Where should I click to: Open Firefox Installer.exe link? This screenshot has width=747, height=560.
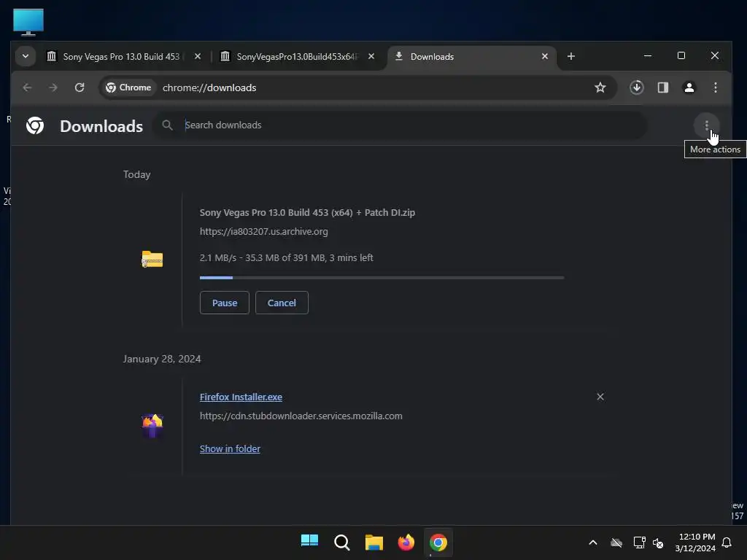(241, 397)
